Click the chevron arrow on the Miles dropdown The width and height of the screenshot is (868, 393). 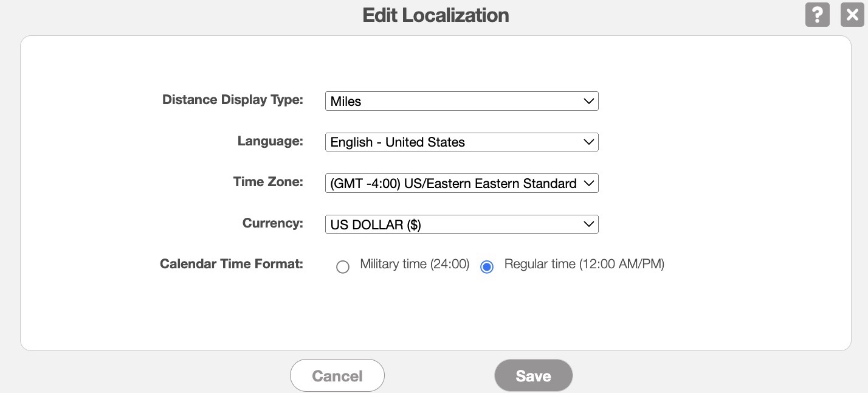tap(588, 101)
